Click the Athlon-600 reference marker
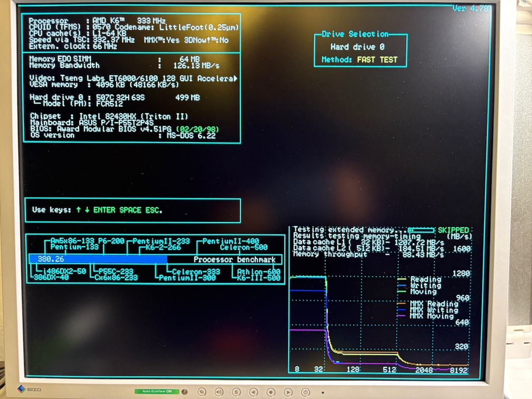Image resolution: width=532 pixels, height=399 pixels. [259, 271]
